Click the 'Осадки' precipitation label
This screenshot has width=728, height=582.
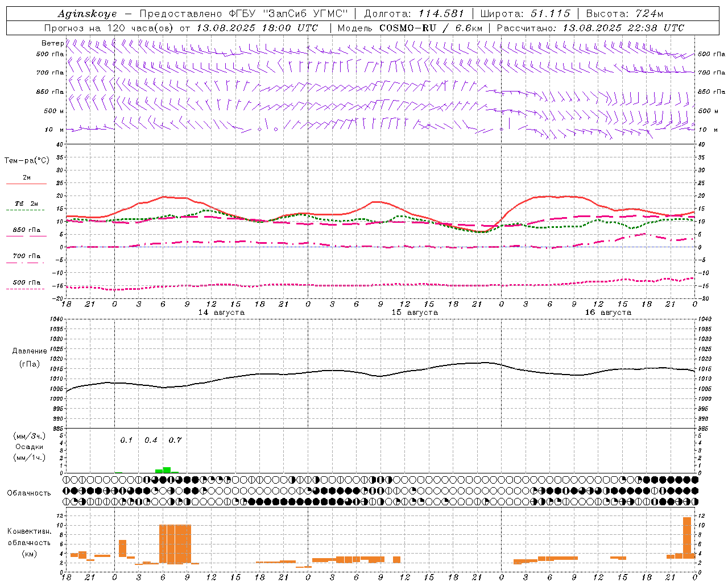[30, 447]
